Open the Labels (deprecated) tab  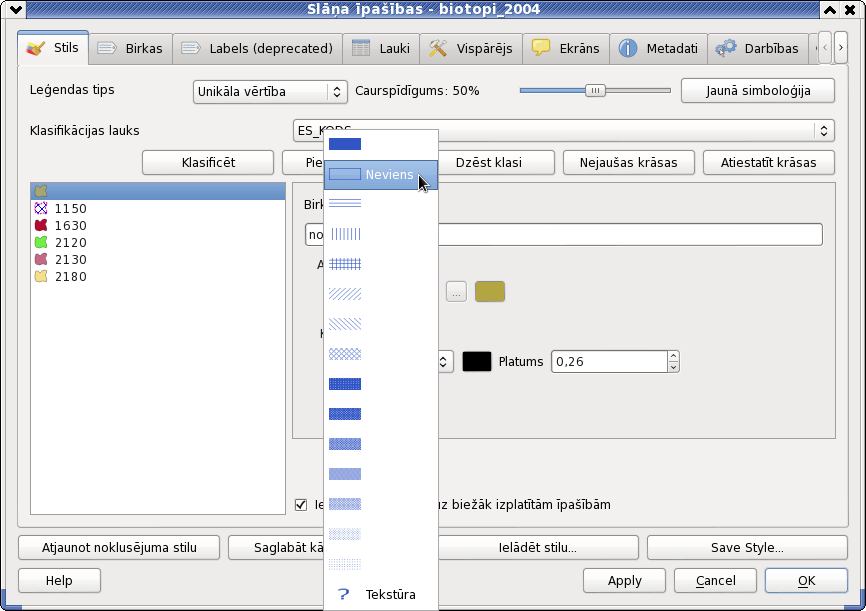(257, 49)
